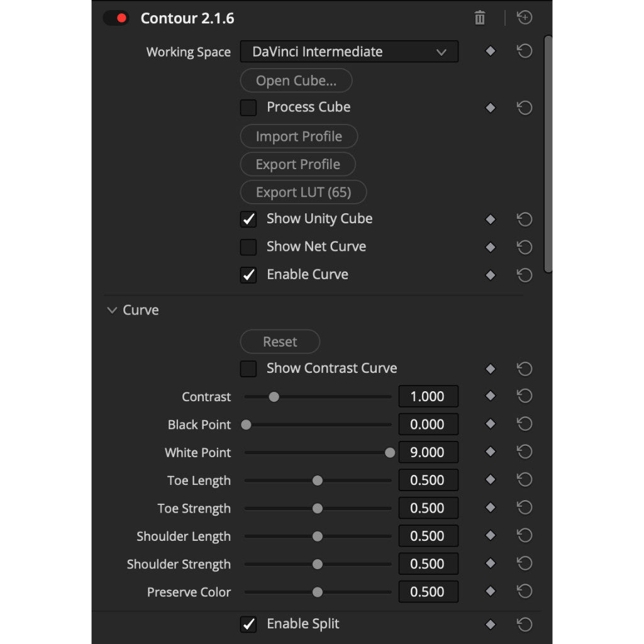Reset Show Net Curve setting

point(525,247)
